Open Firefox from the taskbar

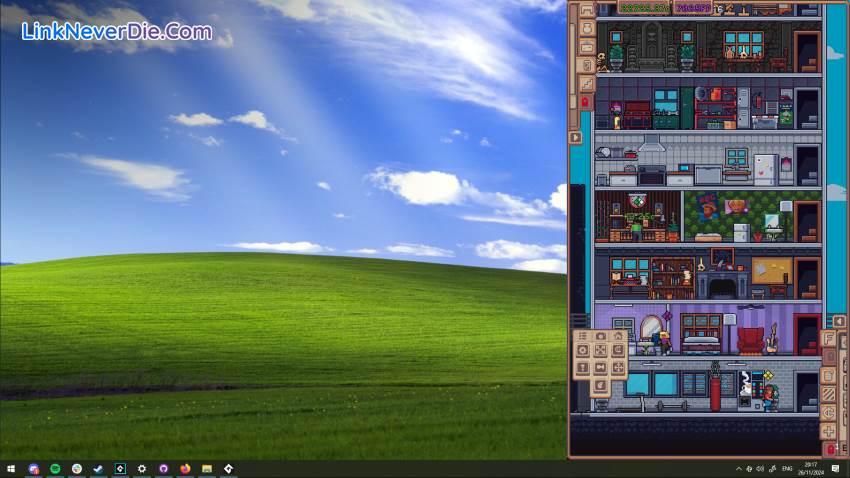click(185, 468)
